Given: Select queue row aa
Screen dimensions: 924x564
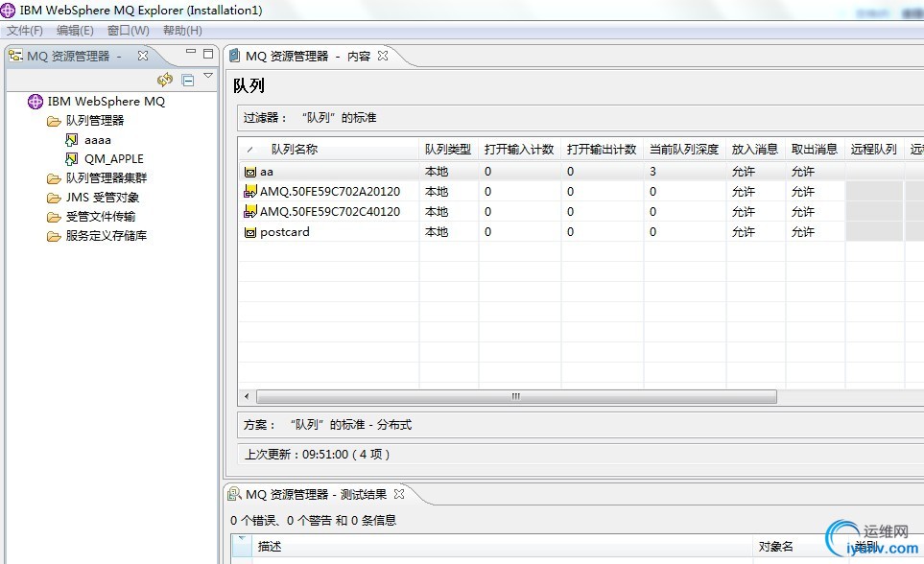Looking at the screenshot, I should click(581, 172).
